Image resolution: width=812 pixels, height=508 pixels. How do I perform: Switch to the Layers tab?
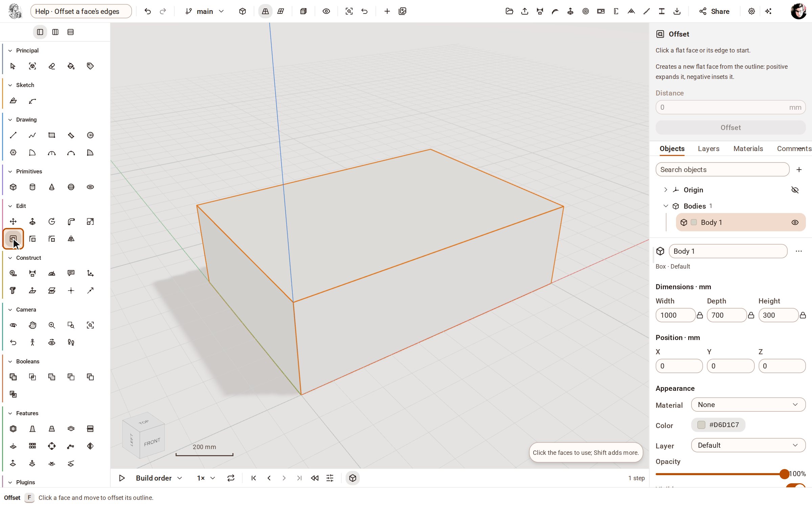[x=708, y=149]
